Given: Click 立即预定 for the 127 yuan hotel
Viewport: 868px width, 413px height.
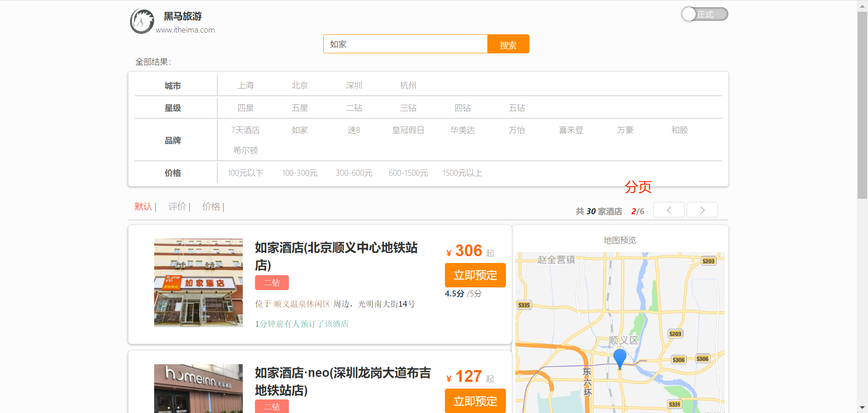Looking at the screenshot, I should click(x=475, y=401).
